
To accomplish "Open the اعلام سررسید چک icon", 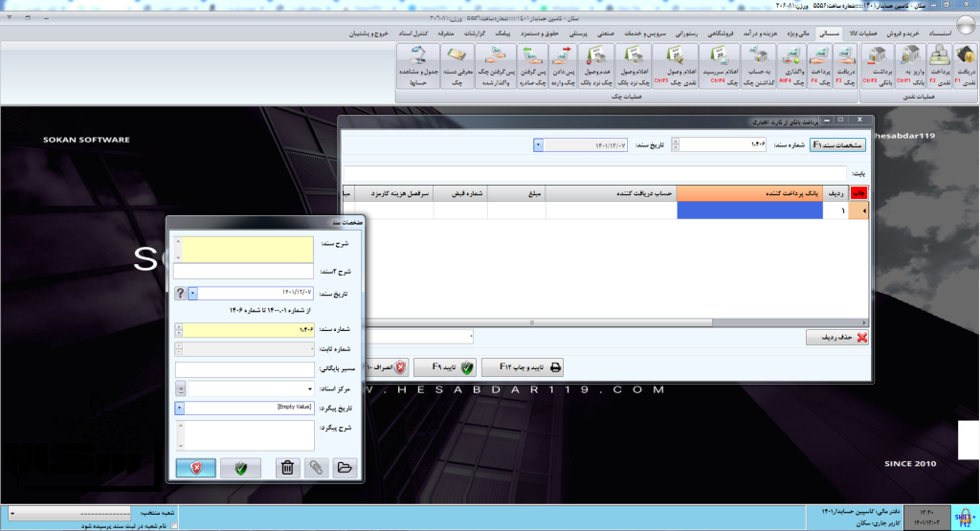I will pos(720,67).
